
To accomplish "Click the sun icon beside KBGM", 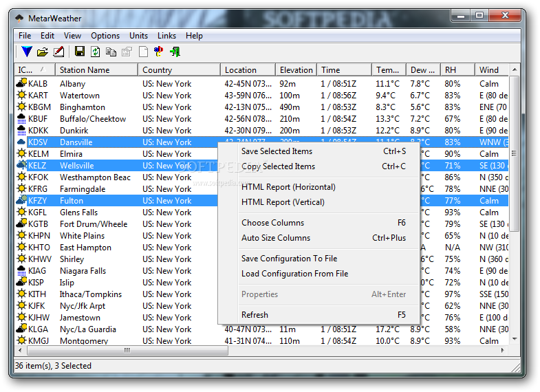I will click(21, 107).
